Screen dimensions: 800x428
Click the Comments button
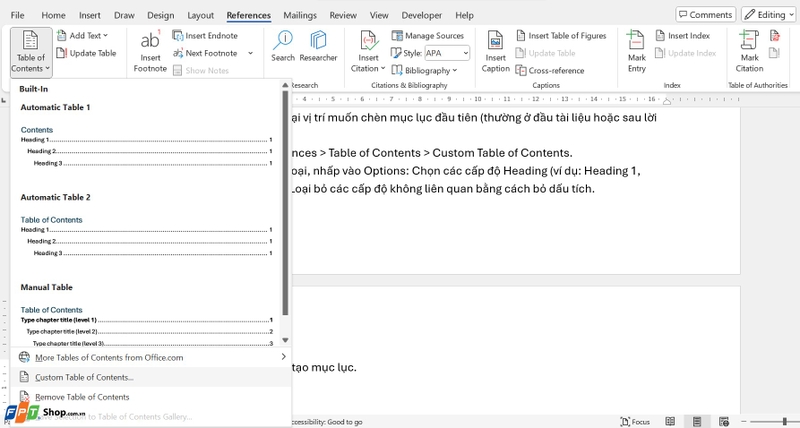pyautogui.click(x=706, y=15)
